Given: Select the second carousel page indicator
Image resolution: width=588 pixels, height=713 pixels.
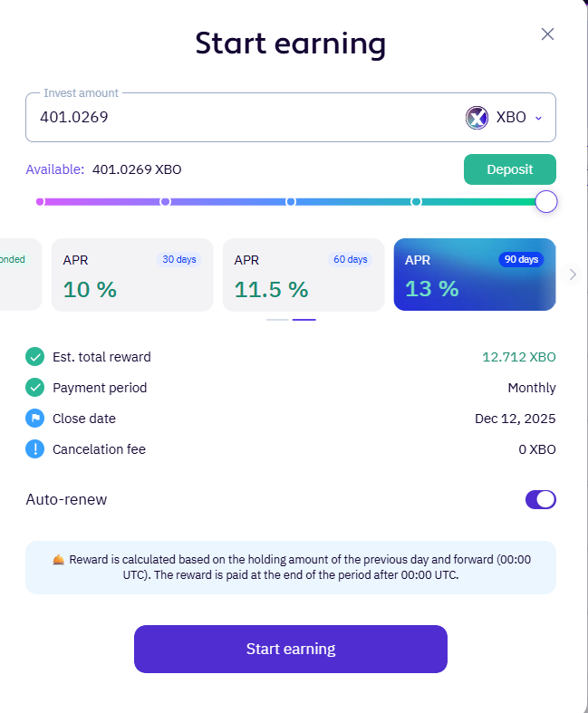Looking at the screenshot, I should [304, 320].
